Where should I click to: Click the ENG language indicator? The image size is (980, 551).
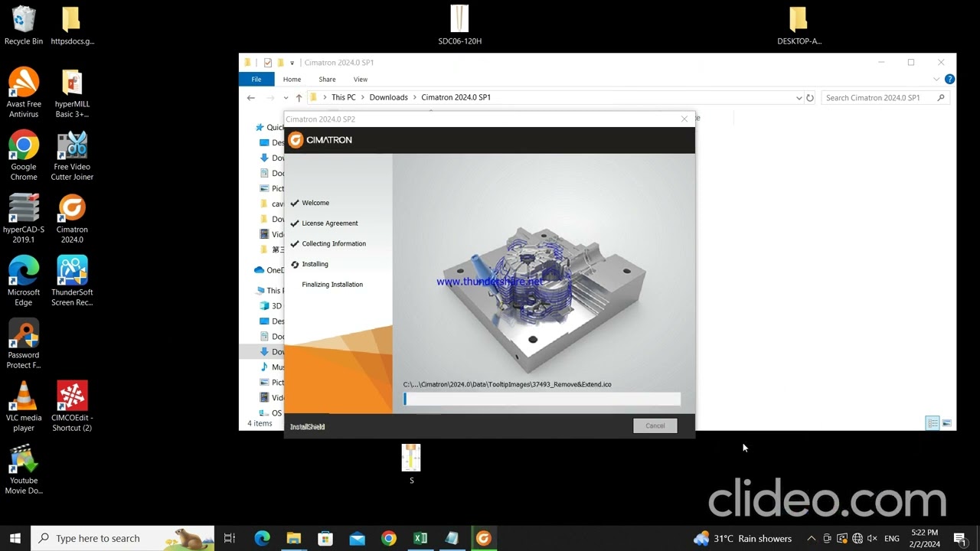click(x=891, y=539)
